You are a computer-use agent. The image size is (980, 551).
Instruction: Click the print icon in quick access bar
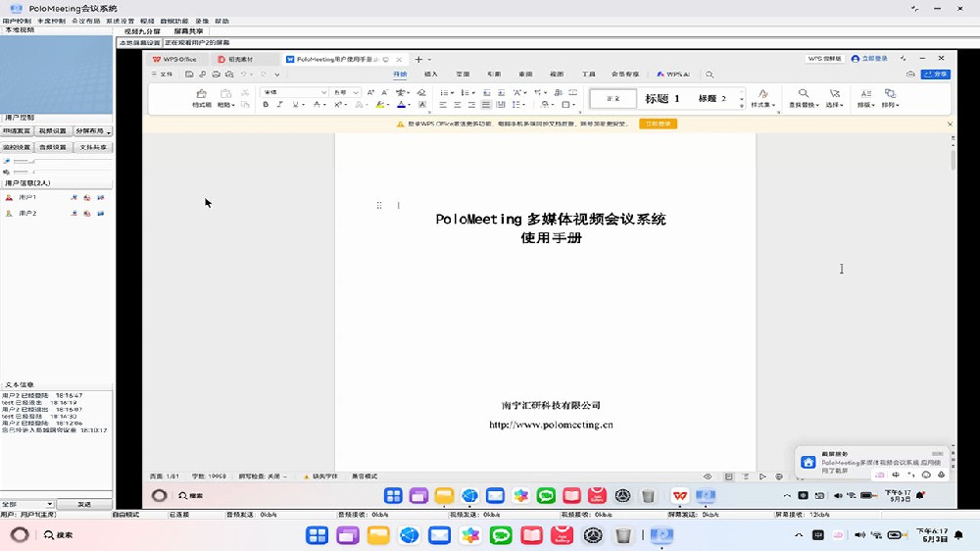216,75
